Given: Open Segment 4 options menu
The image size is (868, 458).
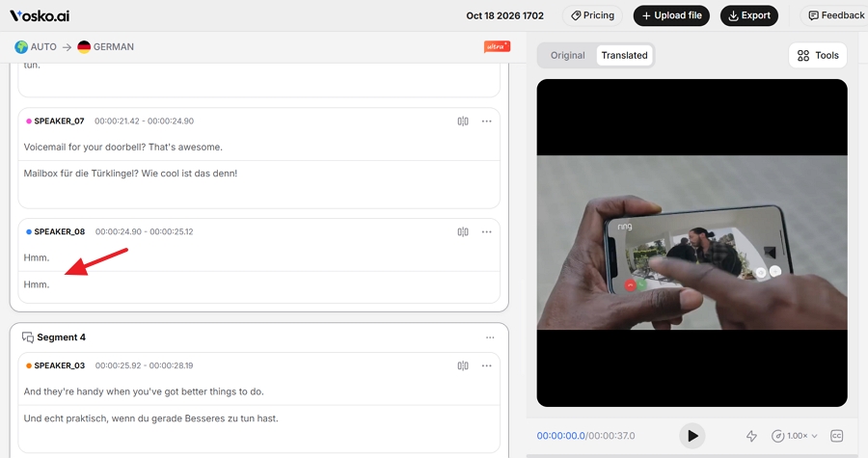Looking at the screenshot, I should pos(490,337).
